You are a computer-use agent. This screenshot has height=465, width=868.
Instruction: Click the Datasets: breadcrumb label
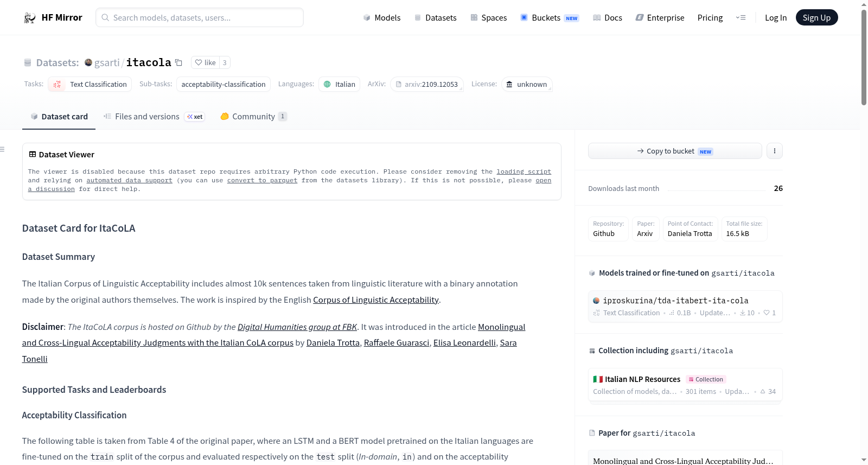coord(58,63)
